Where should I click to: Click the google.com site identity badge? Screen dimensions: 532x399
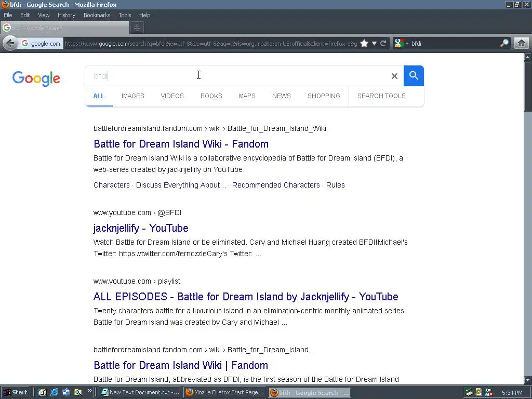41,44
